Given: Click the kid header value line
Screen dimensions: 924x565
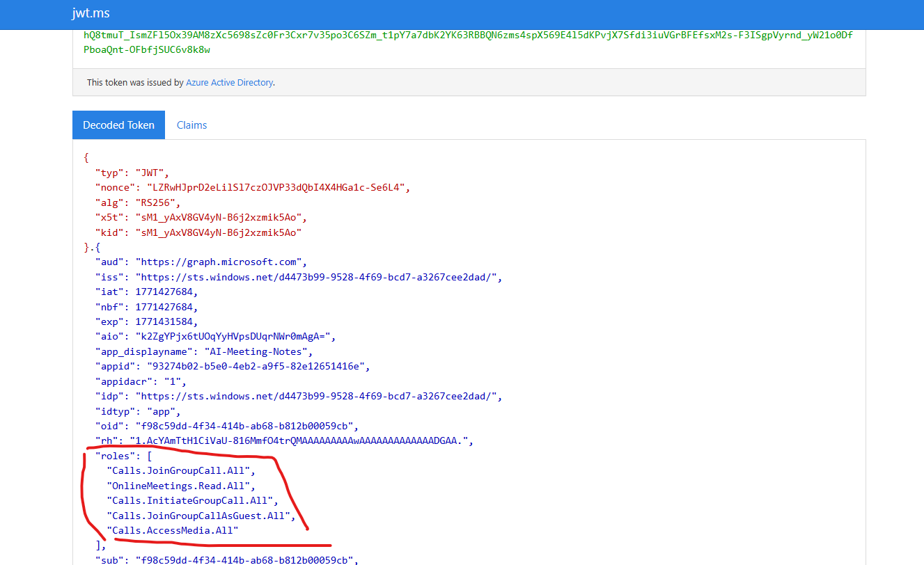Looking at the screenshot, I should pos(198,232).
